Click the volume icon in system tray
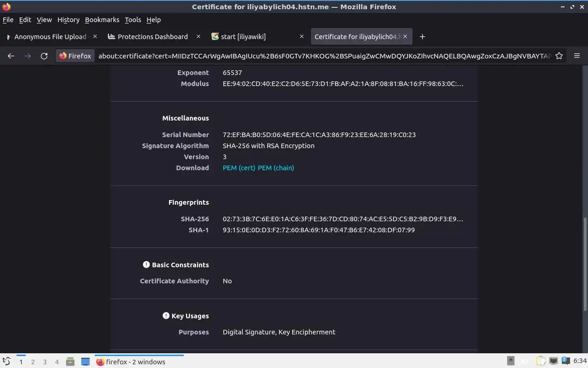Viewport: 588px width, 368px height. point(526,361)
